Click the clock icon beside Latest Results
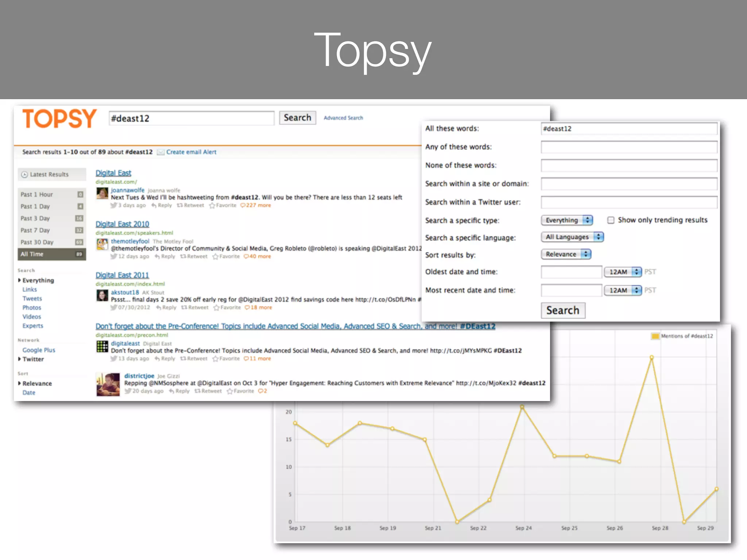The height and width of the screenshot is (560, 747). point(24,175)
